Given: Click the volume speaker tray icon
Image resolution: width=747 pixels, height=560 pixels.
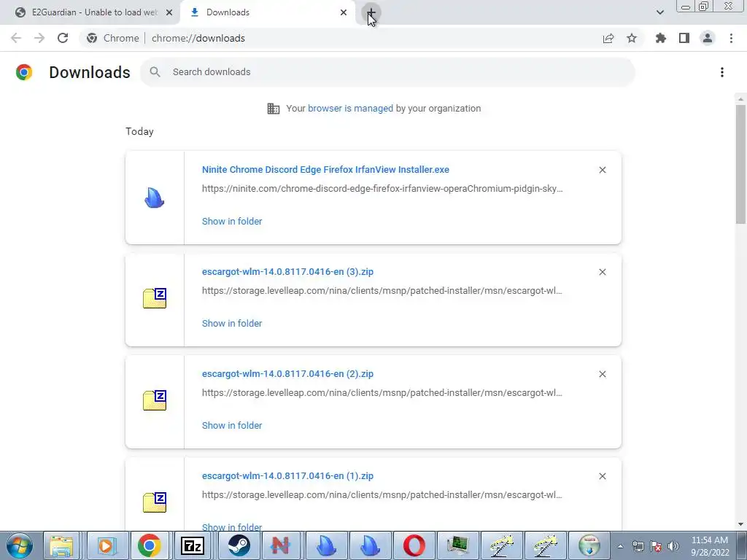Looking at the screenshot, I should tap(673, 546).
